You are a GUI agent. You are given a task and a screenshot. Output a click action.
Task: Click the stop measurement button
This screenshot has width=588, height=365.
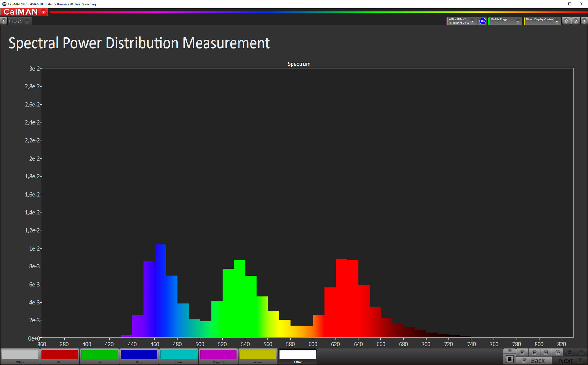click(x=522, y=352)
